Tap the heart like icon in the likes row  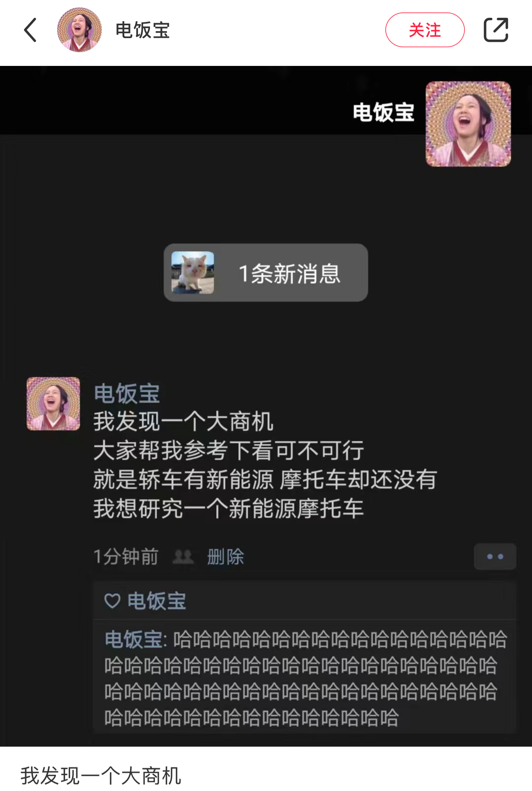click(x=112, y=601)
